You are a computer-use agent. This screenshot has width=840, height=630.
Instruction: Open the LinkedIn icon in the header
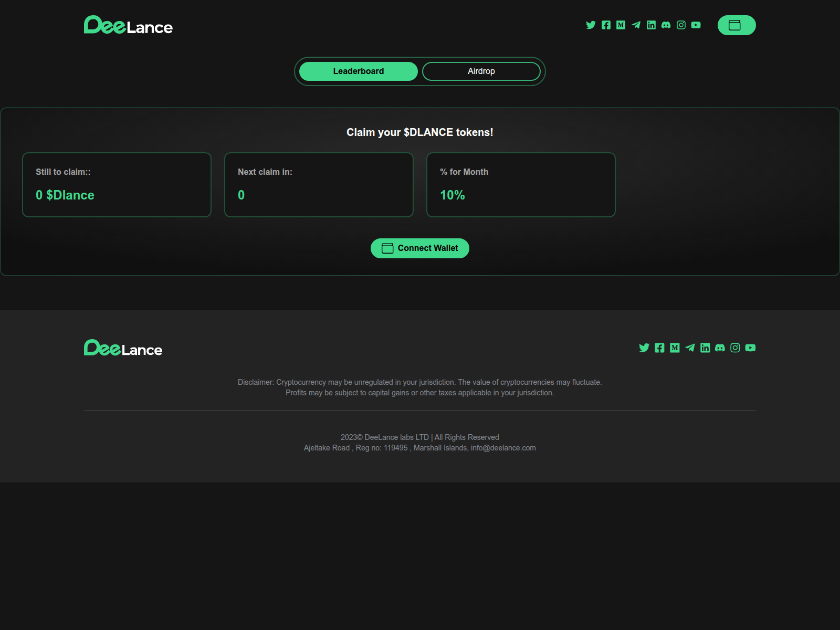(651, 25)
